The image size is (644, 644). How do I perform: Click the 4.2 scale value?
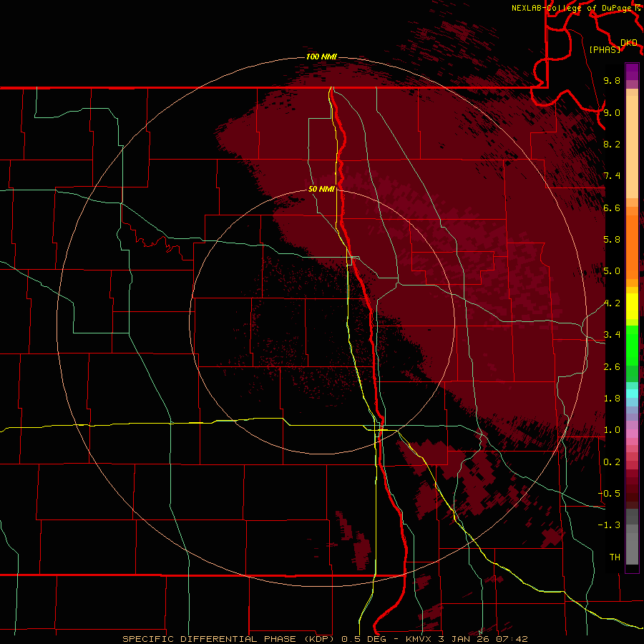[x=612, y=303]
